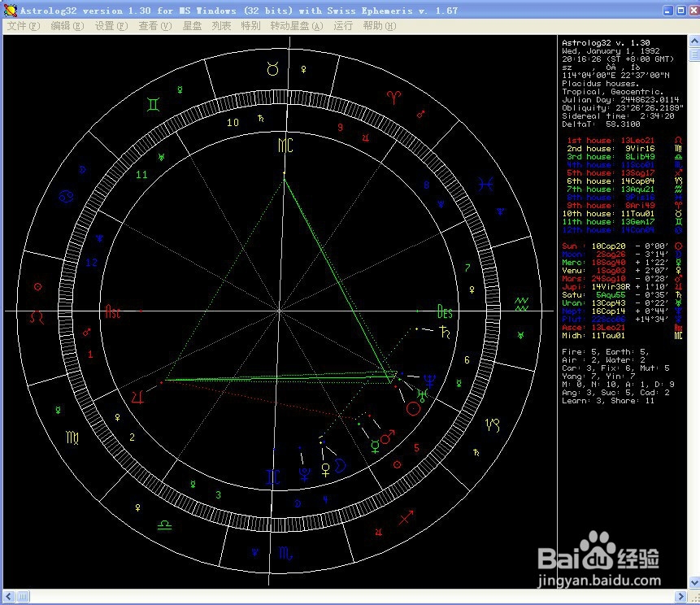Click the large green Gemini sign glyph
Screen dimensions: 700x605
[153, 104]
